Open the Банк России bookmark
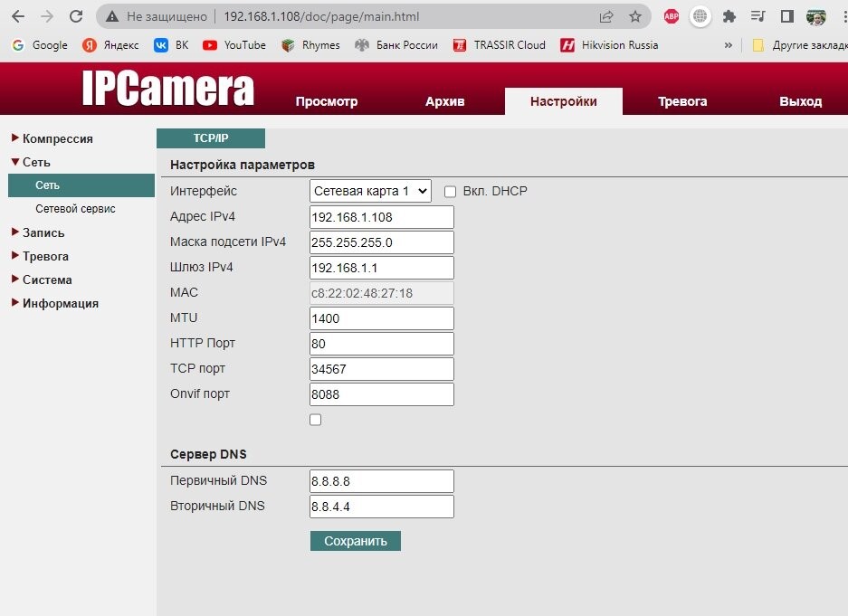Screen dimensions: 848x616 (395, 45)
